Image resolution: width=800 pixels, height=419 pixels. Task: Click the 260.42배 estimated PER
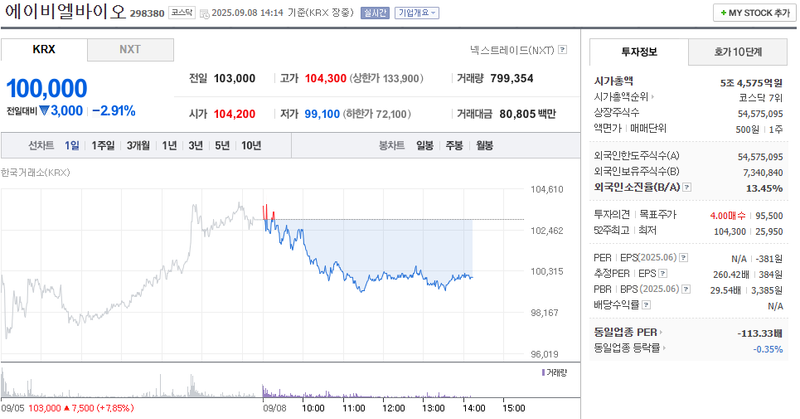tap(731, 275)
